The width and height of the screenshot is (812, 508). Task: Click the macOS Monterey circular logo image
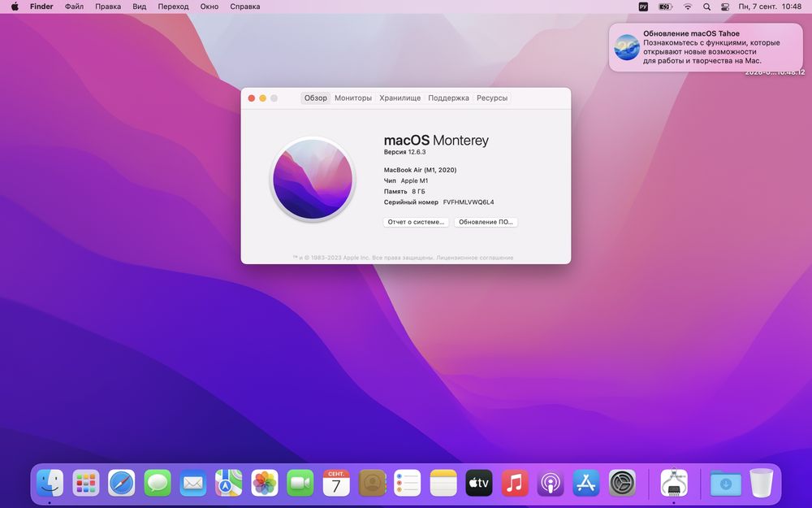tap(313, 180)
